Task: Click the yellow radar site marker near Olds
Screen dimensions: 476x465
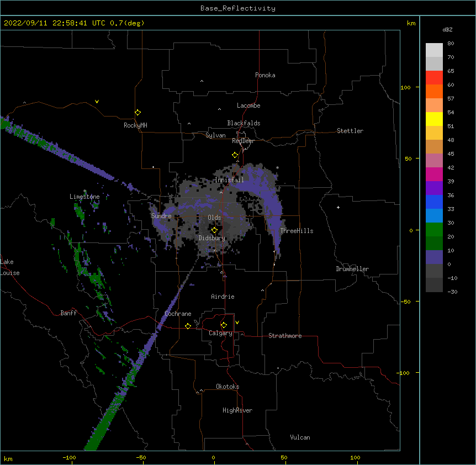Action: pos(214,230)
